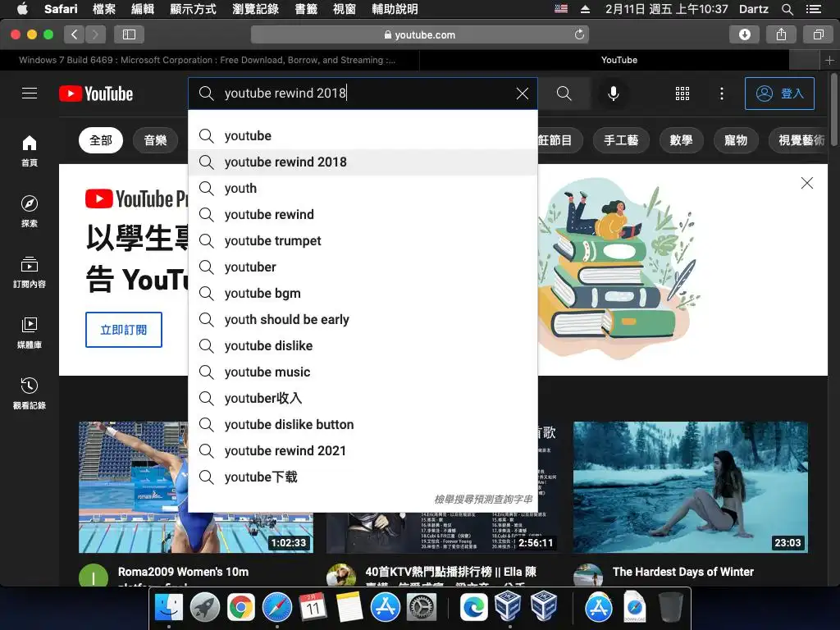Clear the search text with the X icon

pos(523,94)
